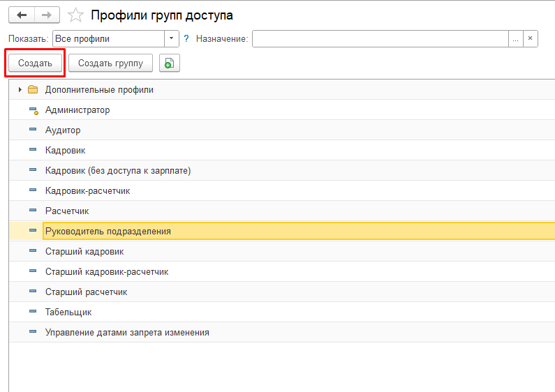Click the Администратор profile icon
555x392 pixels.
[x=33, y=110]
